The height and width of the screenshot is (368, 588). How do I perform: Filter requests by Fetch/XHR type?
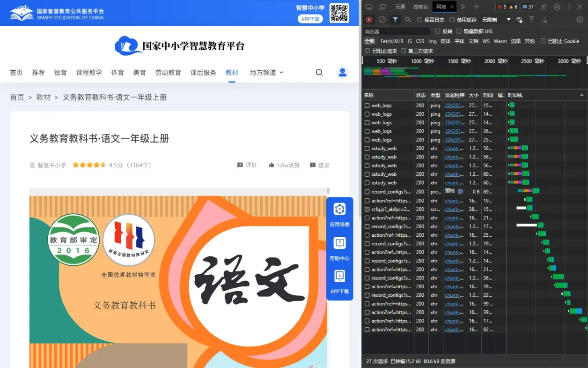click(x=392, y=41)
